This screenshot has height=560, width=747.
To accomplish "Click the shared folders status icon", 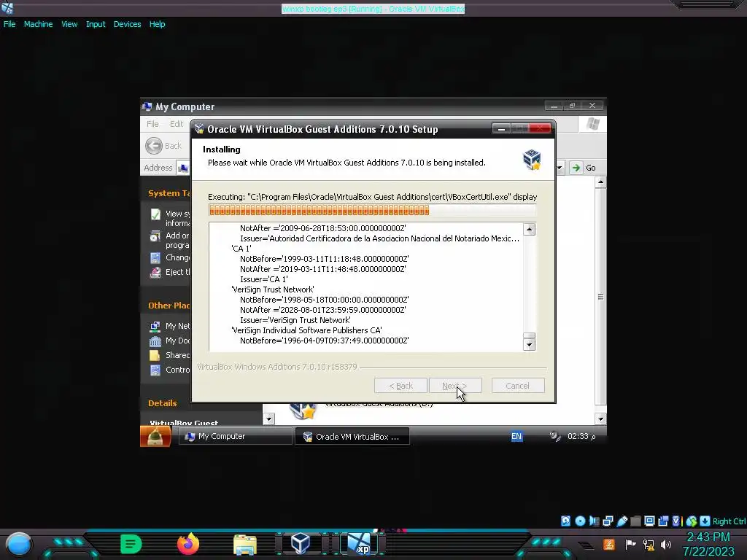I will 635,521.
